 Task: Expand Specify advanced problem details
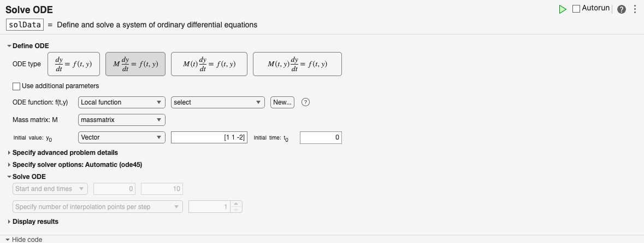[x=65, y=153]
